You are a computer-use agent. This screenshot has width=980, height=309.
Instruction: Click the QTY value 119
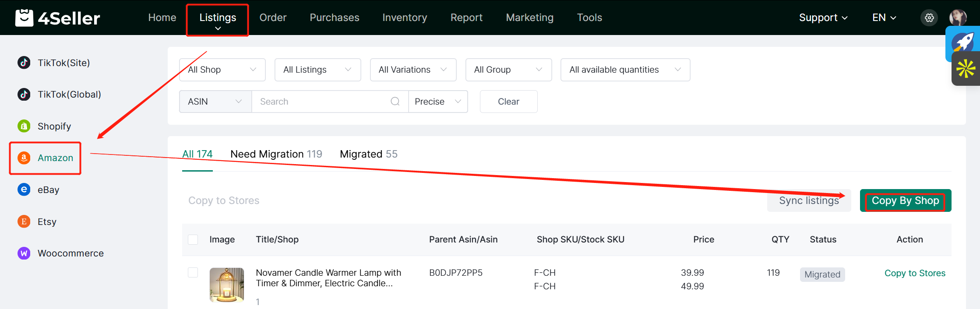click(x=773, y=273)
